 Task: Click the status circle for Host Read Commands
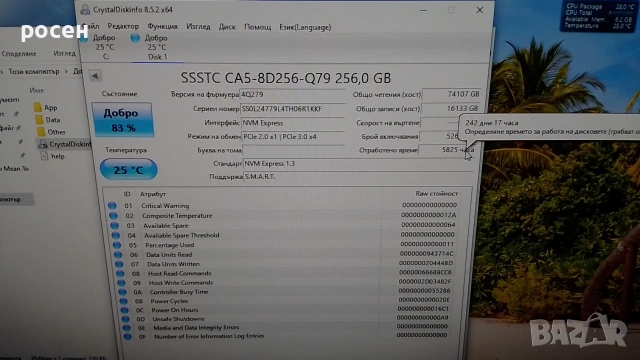pyautogui.click(x=120, y=273)
